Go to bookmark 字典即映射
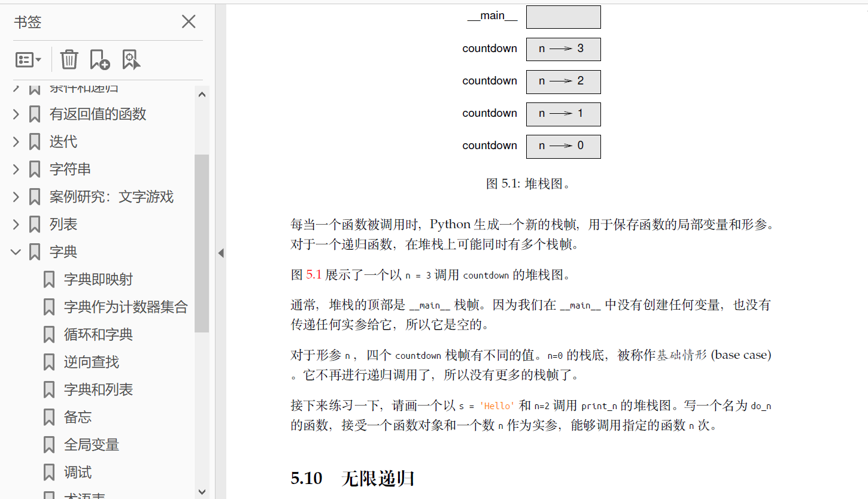 tap(98, 279)
